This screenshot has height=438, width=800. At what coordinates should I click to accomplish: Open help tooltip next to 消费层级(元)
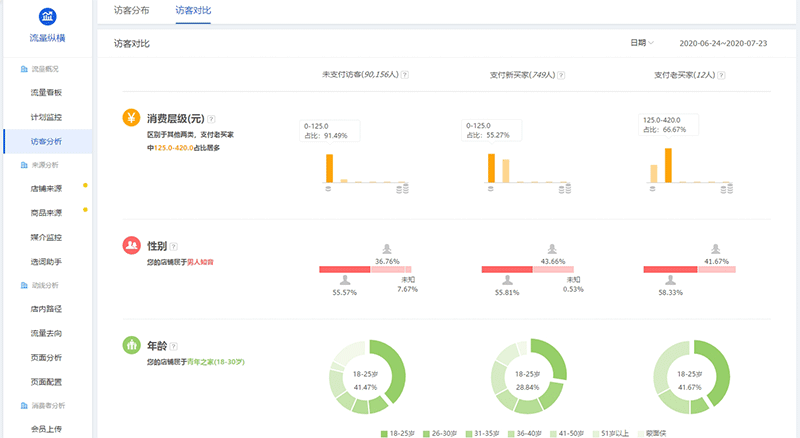[x=211, y=119]
